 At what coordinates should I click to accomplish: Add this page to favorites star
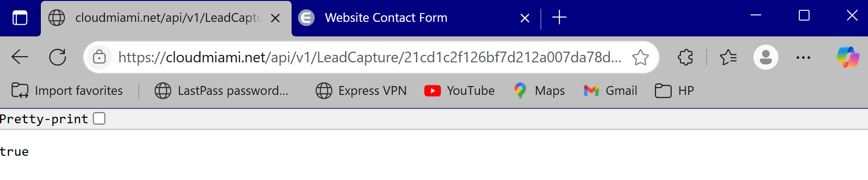click(641, 57)
